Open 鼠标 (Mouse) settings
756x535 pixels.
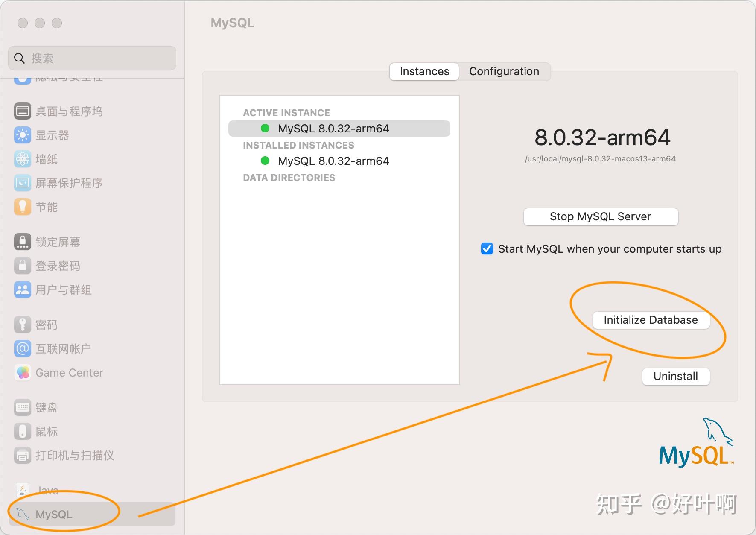[x=45, y=431]
